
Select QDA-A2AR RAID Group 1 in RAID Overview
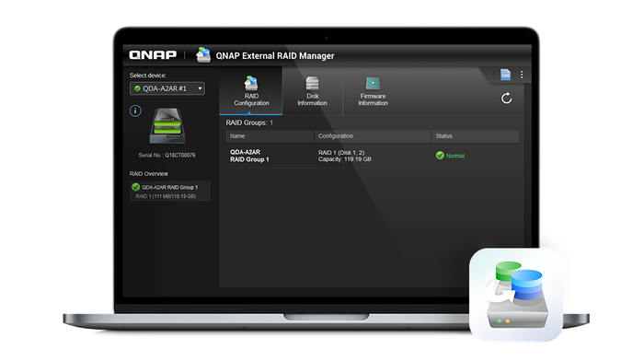click(x=170, y=192)
